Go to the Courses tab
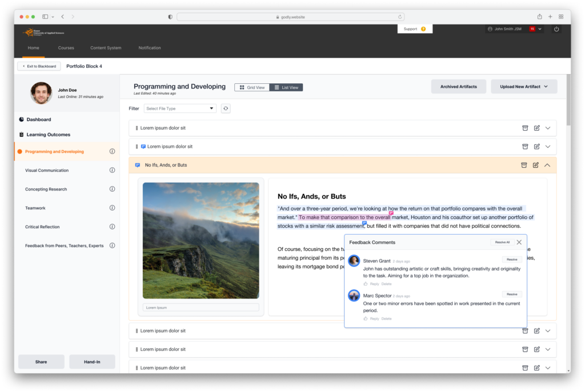This screenshot has width=585, height=392. [x=66, y=48]
